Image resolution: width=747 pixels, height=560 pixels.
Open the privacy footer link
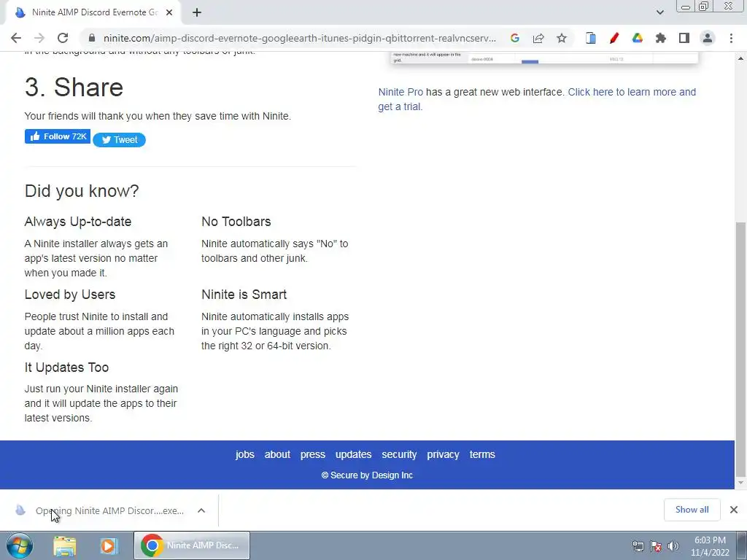point(443,454)
